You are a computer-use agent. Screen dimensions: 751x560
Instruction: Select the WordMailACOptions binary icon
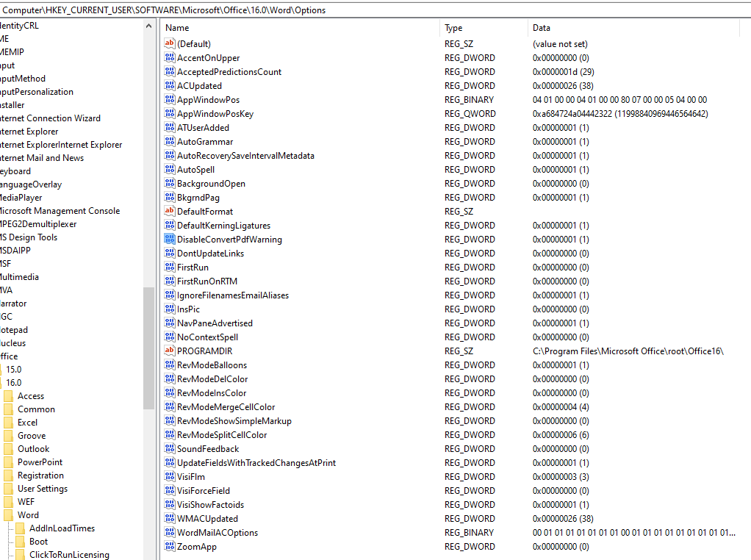[x=169, y=532]
